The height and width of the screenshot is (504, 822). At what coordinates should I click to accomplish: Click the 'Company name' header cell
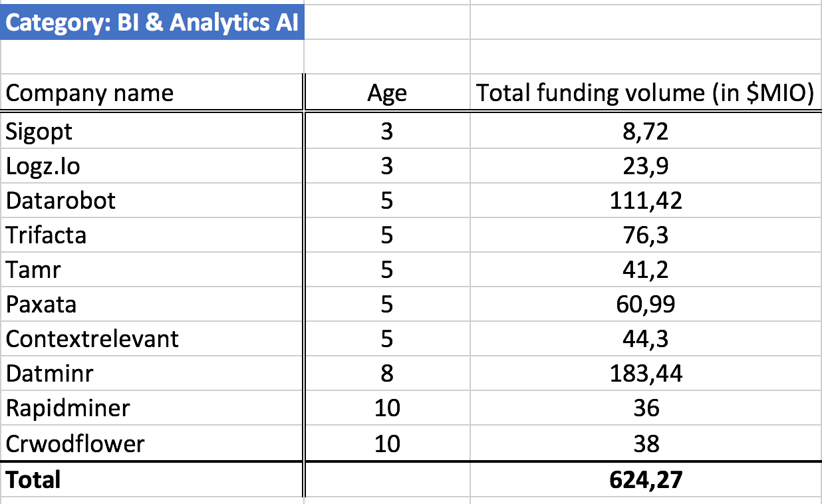click(x=90, y=92)
